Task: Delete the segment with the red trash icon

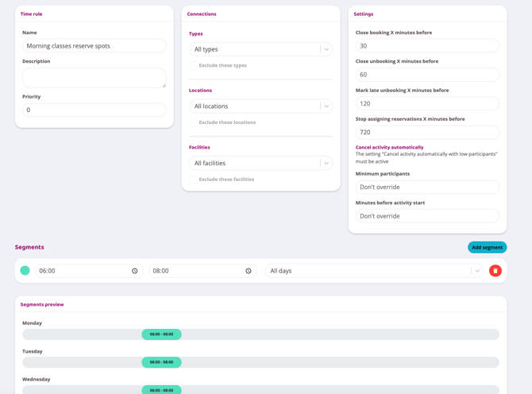Action: pyautogui.click(x=495, y=271)
